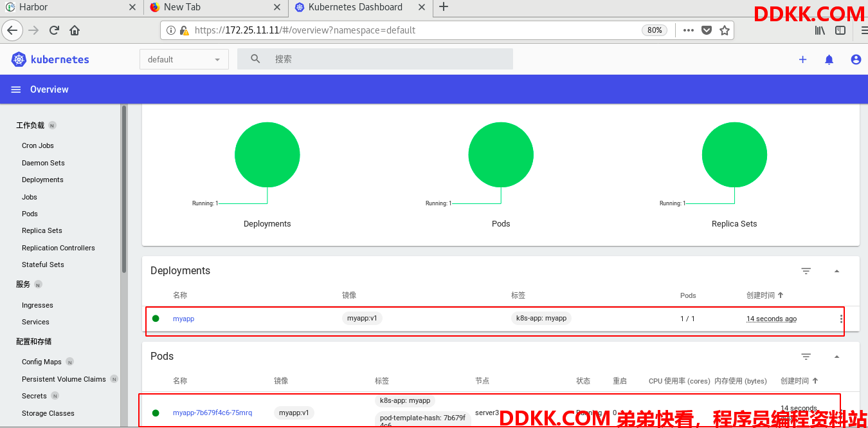Switch to the Harbor browser tab
The height and width of the screenshot is (428, 868).
71,7
